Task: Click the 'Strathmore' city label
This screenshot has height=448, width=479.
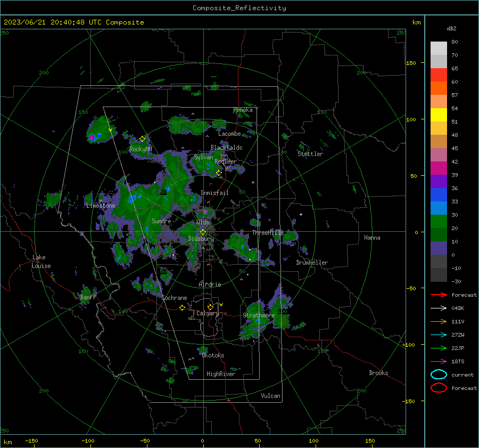Action: (x=259, y=315)
